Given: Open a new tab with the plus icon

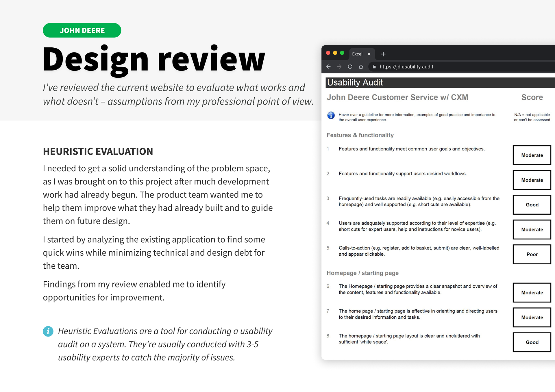Looking at the screenshot, I should click(x=383, y=54).
